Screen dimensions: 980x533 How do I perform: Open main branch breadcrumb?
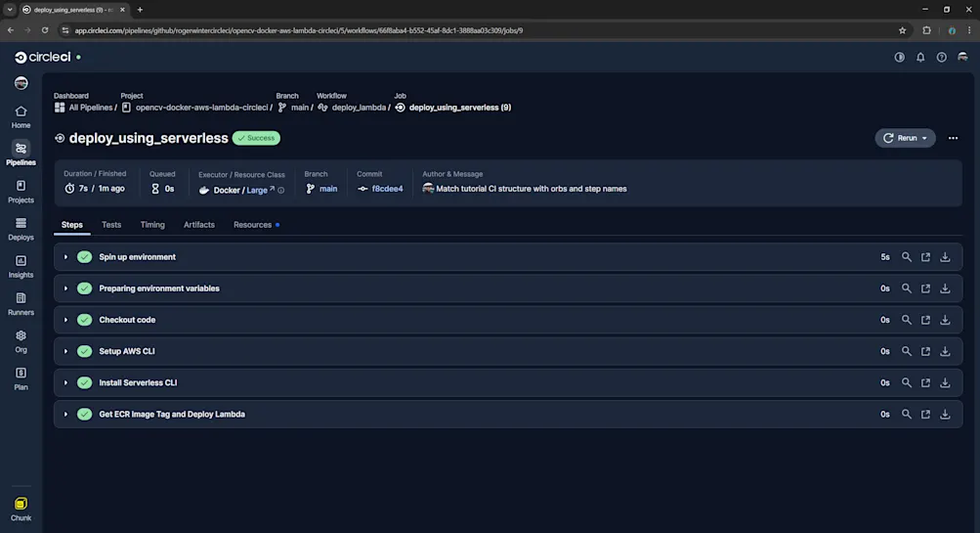coord(295,108)
